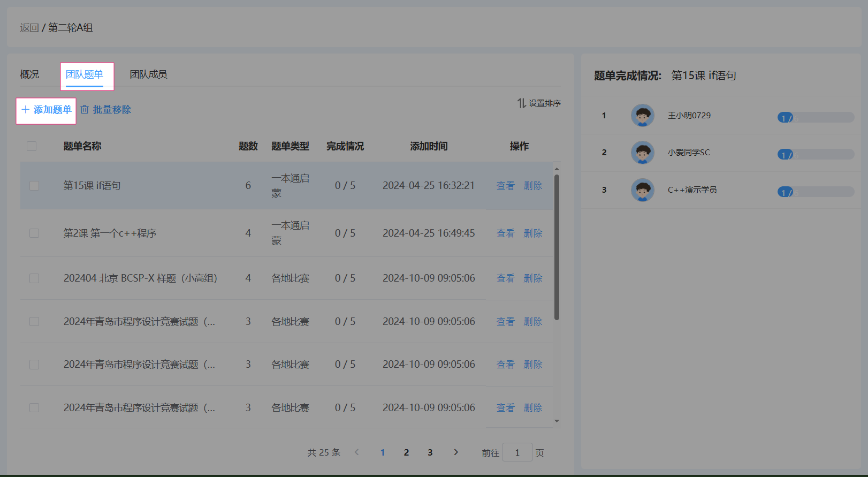Click 查看 for 202404 北京 BCSP-X 样题
The height and width of the screenshot is (477, 868).
[506, 278]
